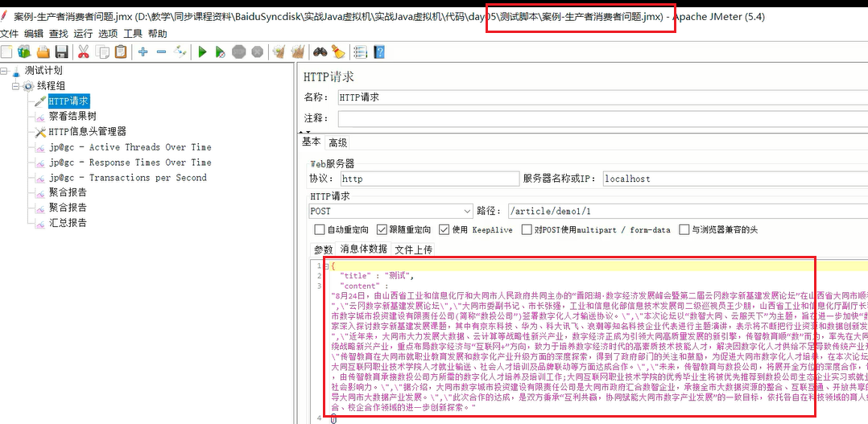
Task: Toggle the 使用 KeepAlive checkbox
Action: [x=444, y=229]
